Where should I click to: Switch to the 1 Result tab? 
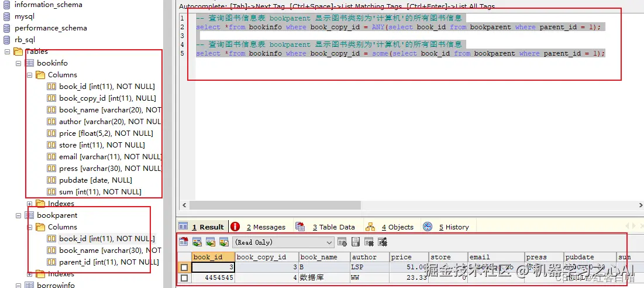(x=202, y=227)
